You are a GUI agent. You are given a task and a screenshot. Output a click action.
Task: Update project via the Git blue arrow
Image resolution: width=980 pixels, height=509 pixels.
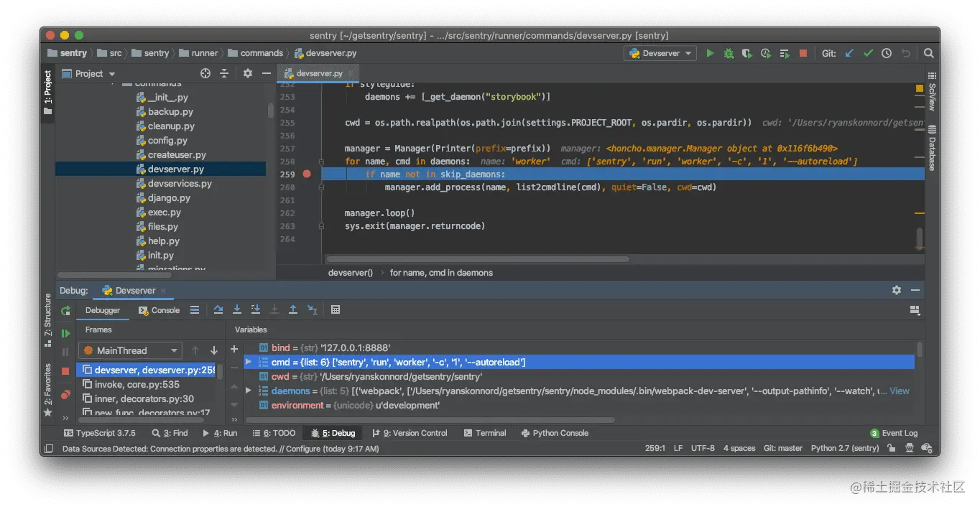849,53
